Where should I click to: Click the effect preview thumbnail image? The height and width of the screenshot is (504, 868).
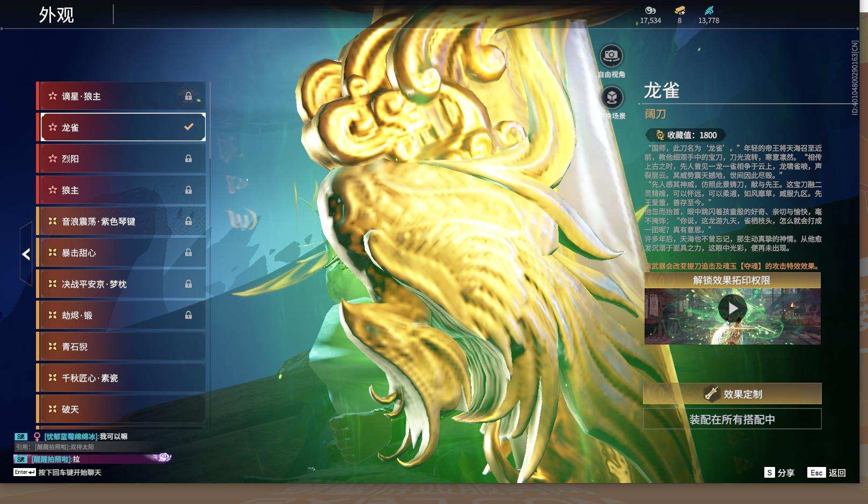pos(733,316)
